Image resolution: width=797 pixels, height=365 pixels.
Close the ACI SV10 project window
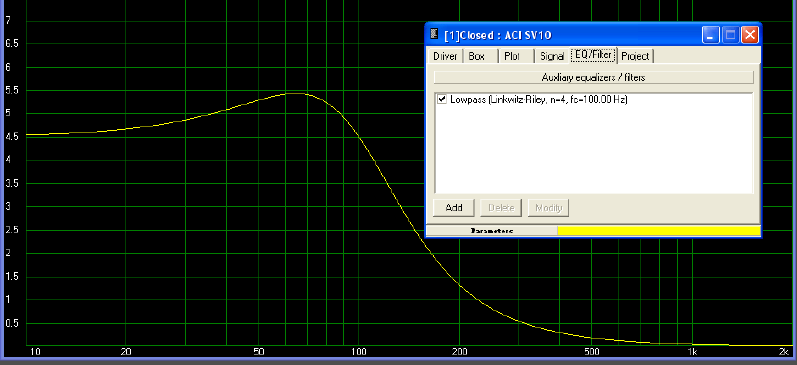coord(750,35)
